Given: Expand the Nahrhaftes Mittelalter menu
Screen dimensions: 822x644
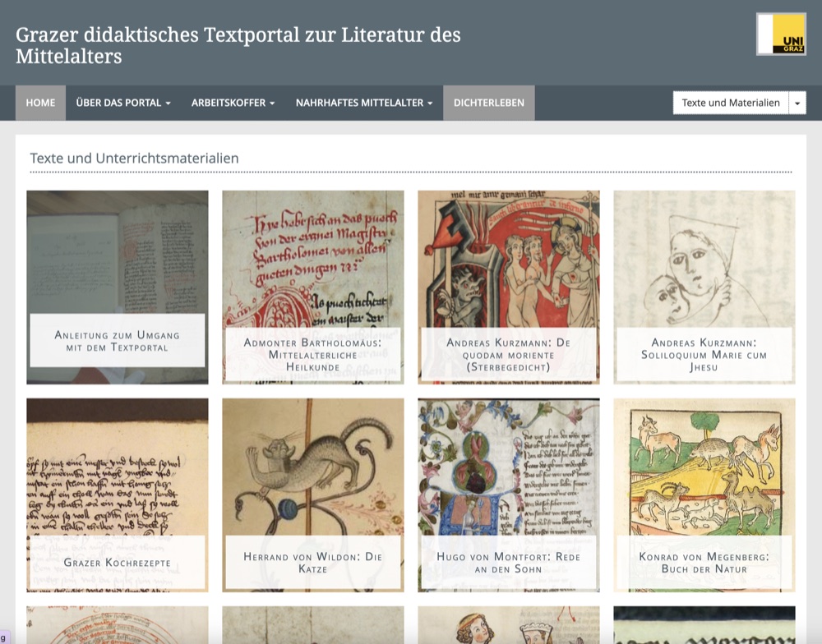Looking at the screenshot, I should coord(364,103).
